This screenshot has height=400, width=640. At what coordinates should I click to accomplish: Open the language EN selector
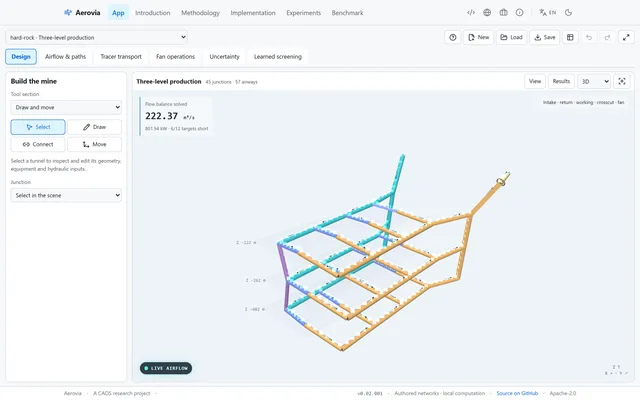pyautogui.click(x=547, y=13)
